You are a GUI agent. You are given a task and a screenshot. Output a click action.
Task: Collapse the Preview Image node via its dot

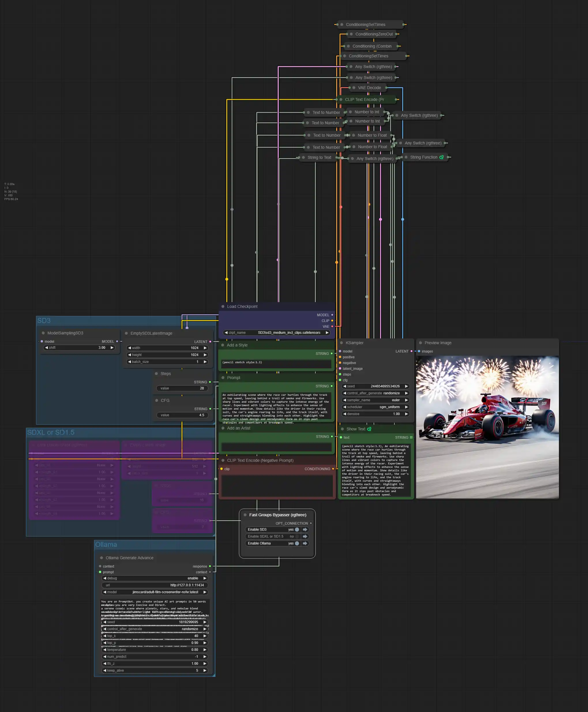point(420,343)
